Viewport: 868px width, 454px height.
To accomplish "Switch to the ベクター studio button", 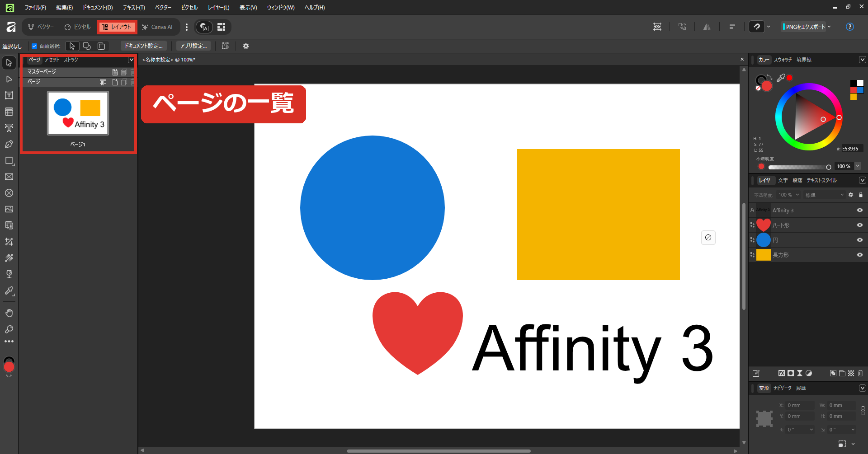I will pyautogui.click(x=41, y=27).
